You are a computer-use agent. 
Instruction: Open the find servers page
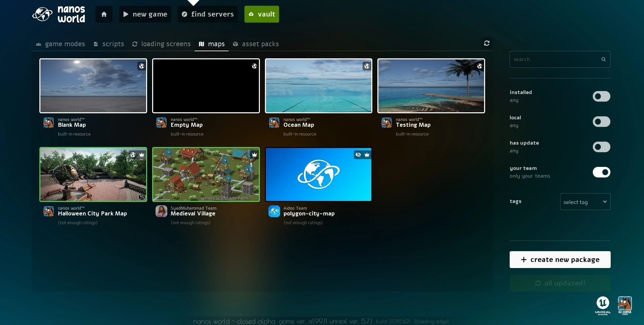click(x=208, y=14)
